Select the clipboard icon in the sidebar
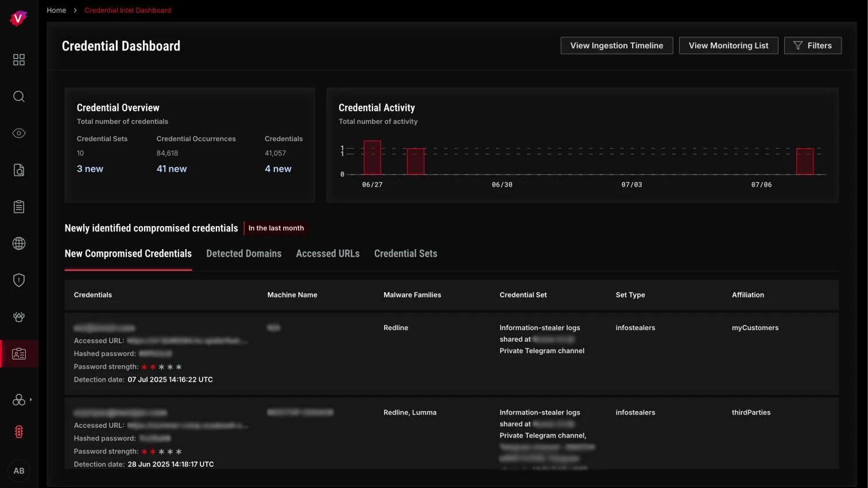The height and width of the screenshot is (488, 868). click(x=19, y=207)
